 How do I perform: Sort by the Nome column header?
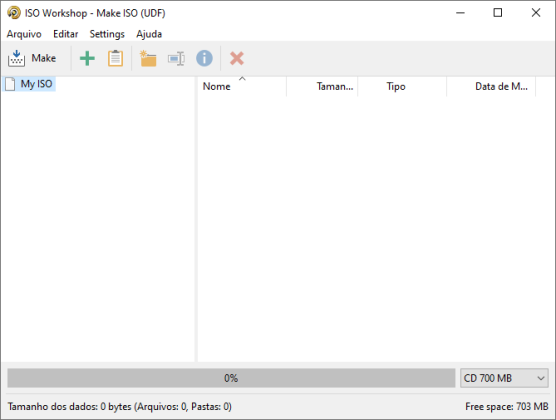coord(242,86)
